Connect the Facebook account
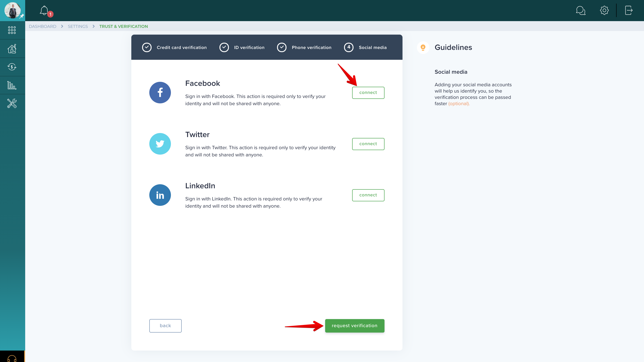Viewport: 644px width, 362px height. 368,93
